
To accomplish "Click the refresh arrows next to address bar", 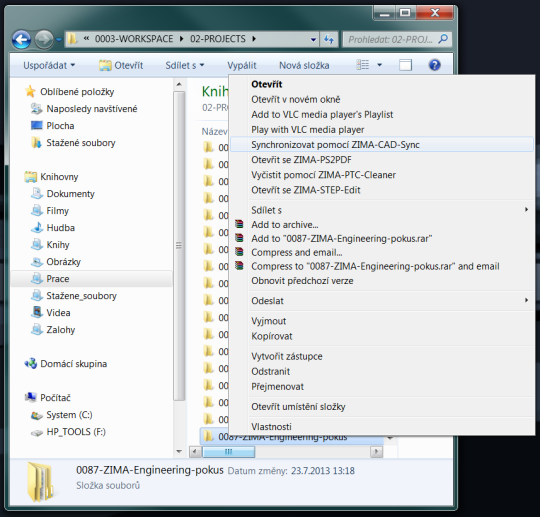I will 329,39.
